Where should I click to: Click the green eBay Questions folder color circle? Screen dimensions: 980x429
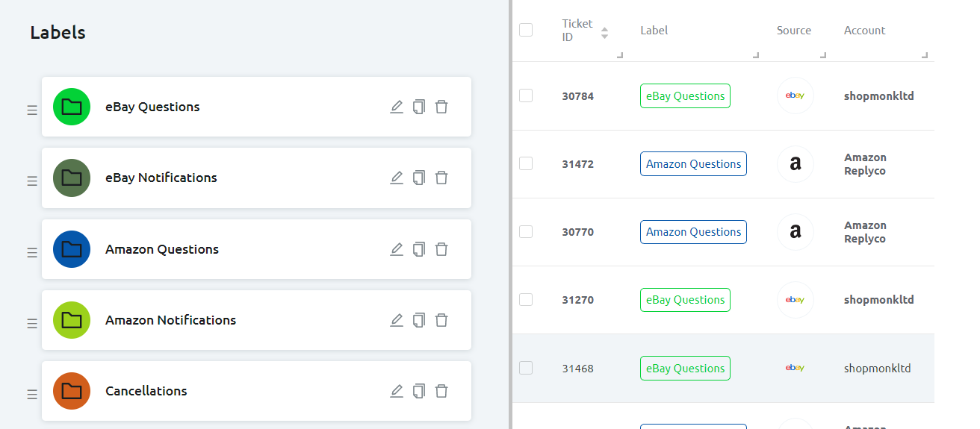(72, 107)
